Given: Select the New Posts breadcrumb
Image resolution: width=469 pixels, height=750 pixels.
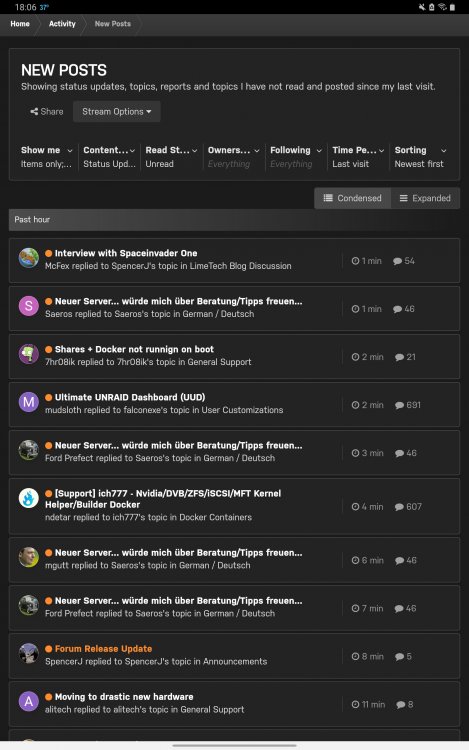Looking at the screenshot, I should coord(112,24).
